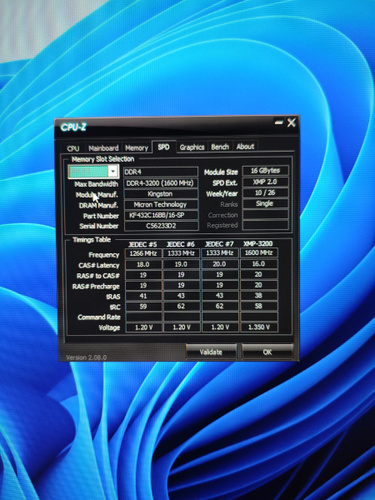Open the Memory tab
375x500 pixels.
pos(136,148)
